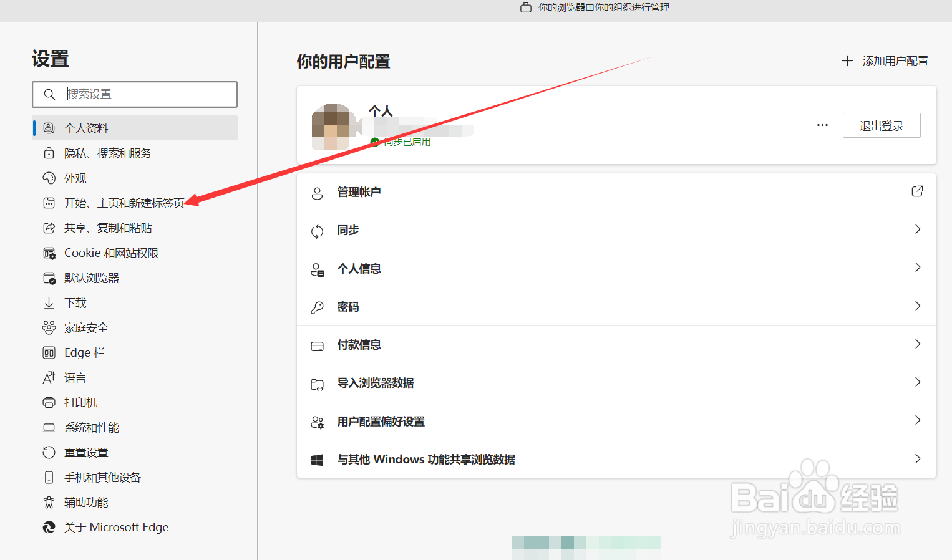Image resolution: width=952 pixels, height=560 pixels.
Task: Expand the 用户配置偏好设置 row chevron
Action: coord(918,420)
